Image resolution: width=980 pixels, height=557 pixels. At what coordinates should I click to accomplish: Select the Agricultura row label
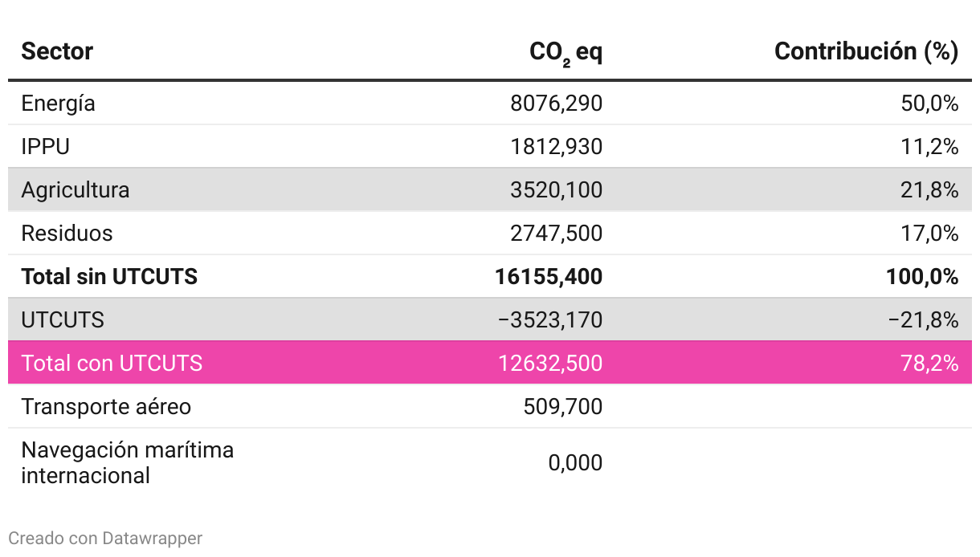(76, 190)
